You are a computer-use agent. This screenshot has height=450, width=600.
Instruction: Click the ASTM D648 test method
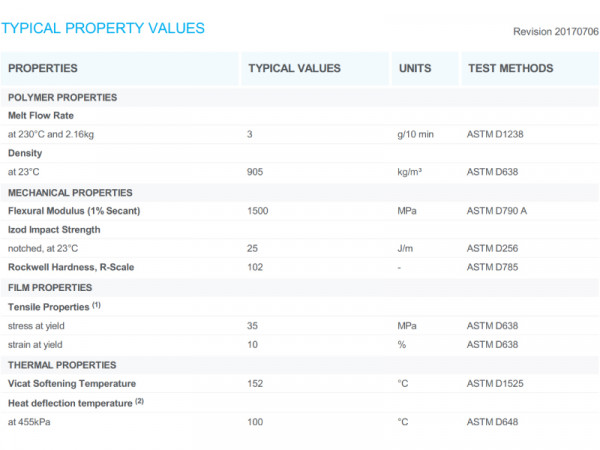(x=493, y=422)
